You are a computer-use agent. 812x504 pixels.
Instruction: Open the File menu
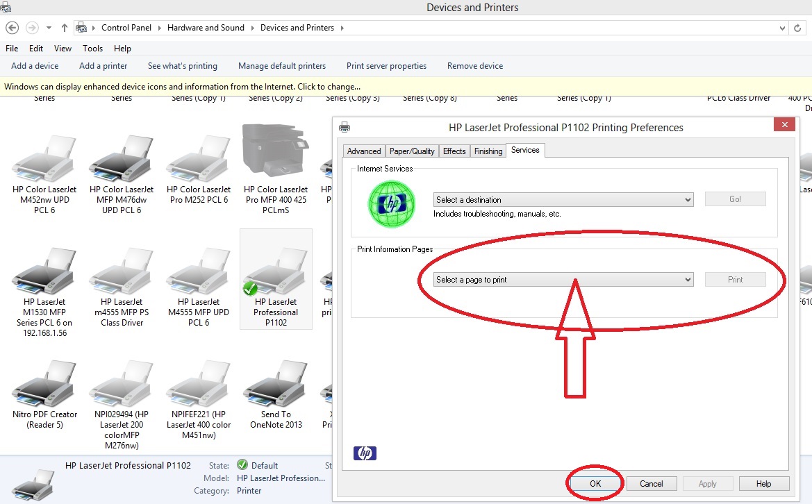point(12,49)
